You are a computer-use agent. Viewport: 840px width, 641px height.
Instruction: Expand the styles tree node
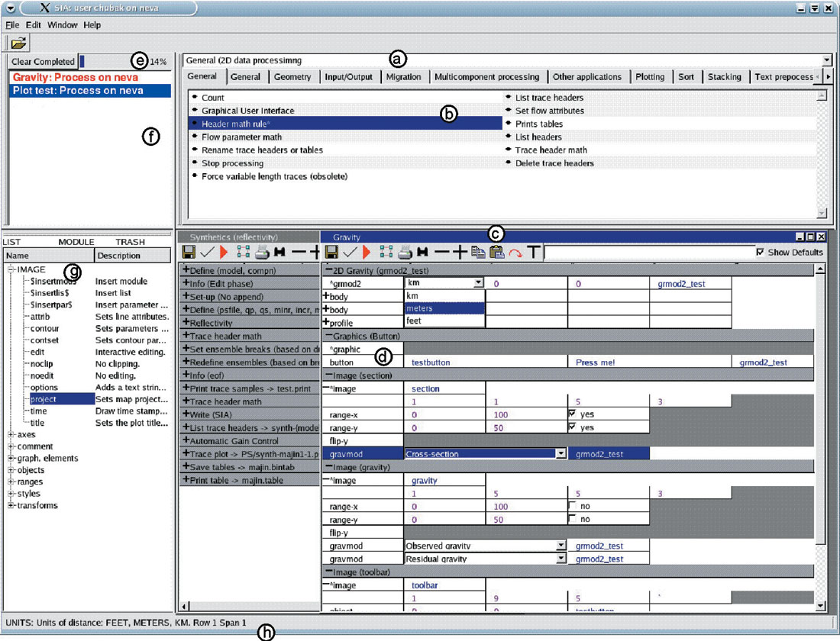11,493
